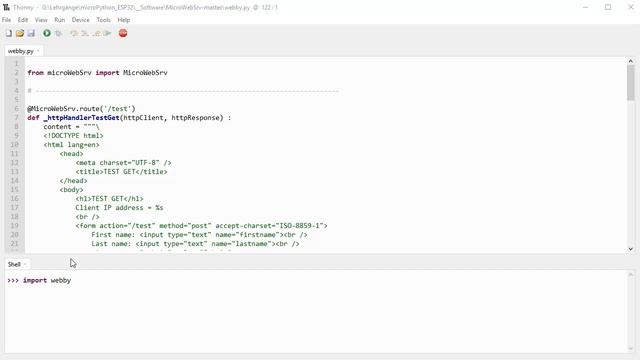The image size is (640, 360).
Task: Click the 'Client IP address = %s' line
Action: tap(119, 207)
